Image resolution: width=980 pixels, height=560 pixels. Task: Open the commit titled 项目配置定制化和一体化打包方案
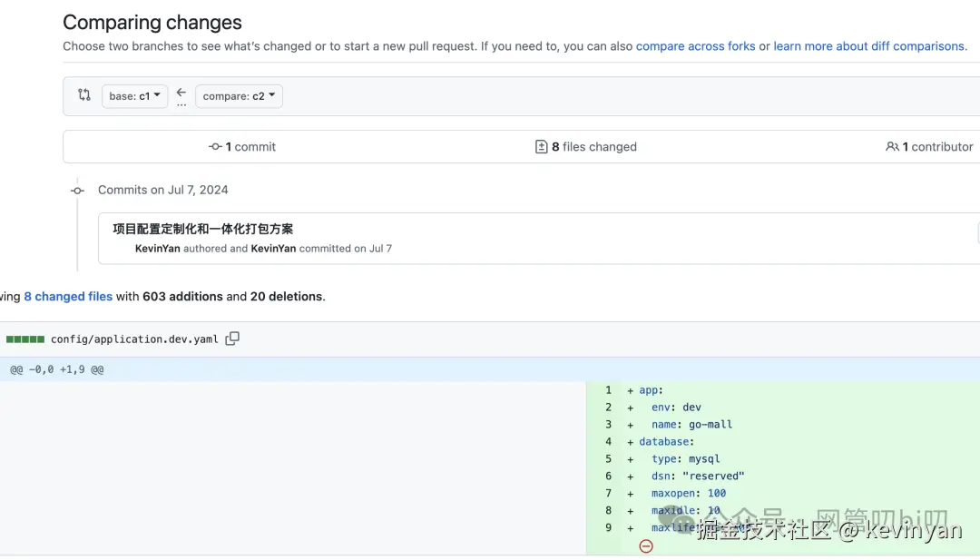(x=202, y=229)
